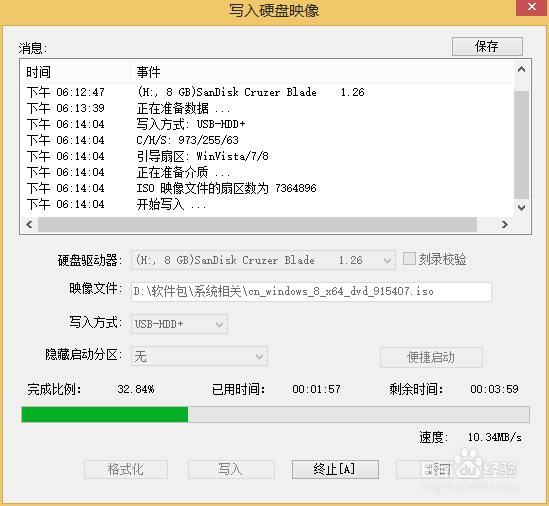Click the green write progress bar
The width and height of the screenshot is (549, 506).
pyautogui.click(x=275, y=415)
